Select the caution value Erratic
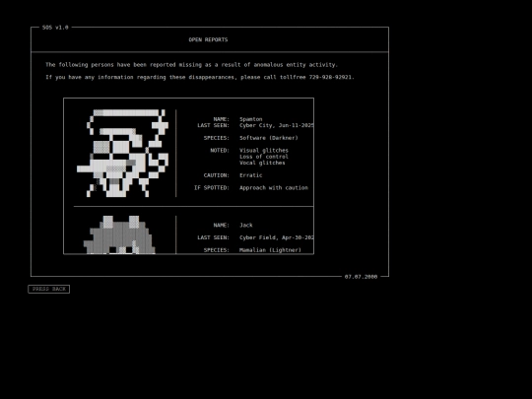This screenshot has height=399, width=532. click(251, 175)
